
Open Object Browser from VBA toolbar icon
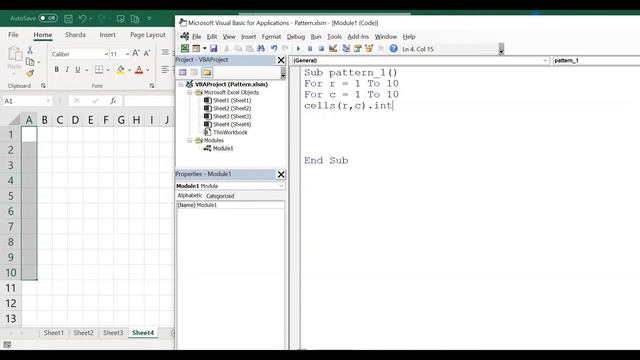point(369,49)
